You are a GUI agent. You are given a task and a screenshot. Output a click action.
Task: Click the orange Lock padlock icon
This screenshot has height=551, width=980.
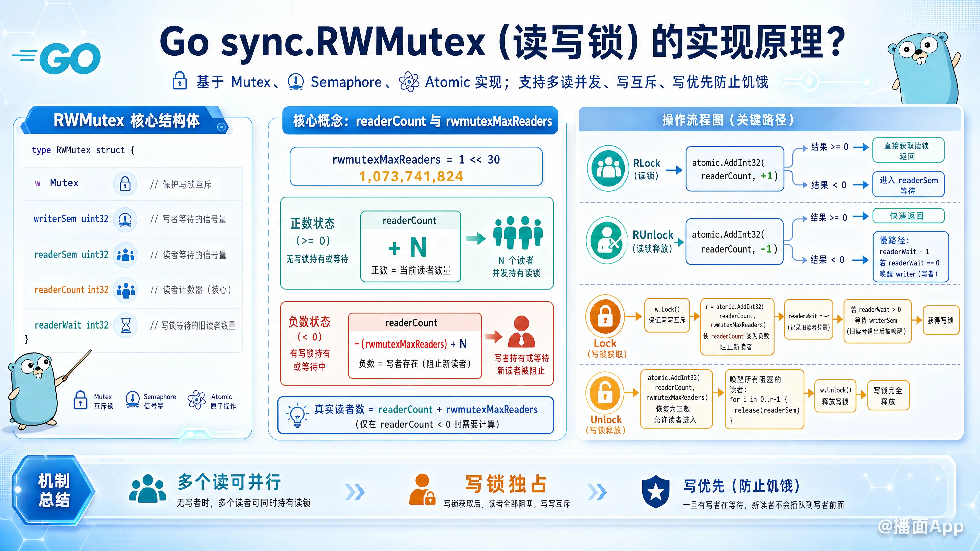(605, 317)
